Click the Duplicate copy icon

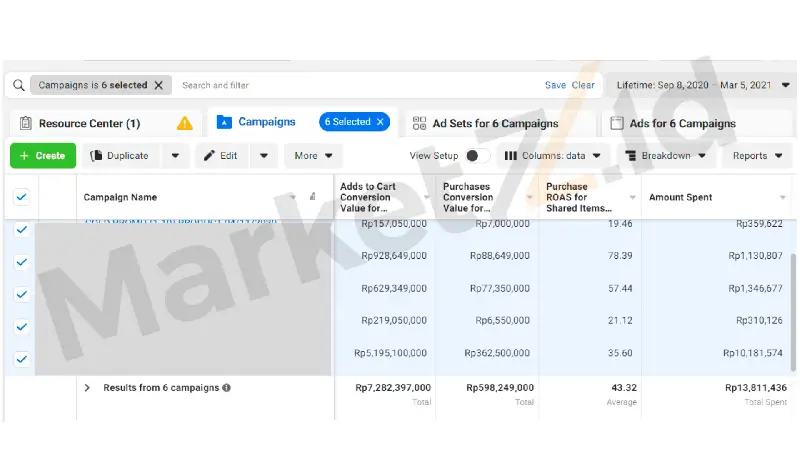click(x=97, y=156)
